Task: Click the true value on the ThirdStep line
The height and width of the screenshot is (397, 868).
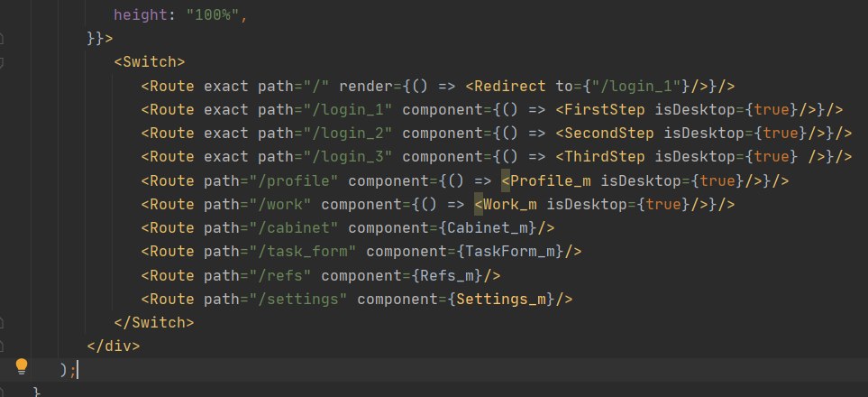Action: 772,157
